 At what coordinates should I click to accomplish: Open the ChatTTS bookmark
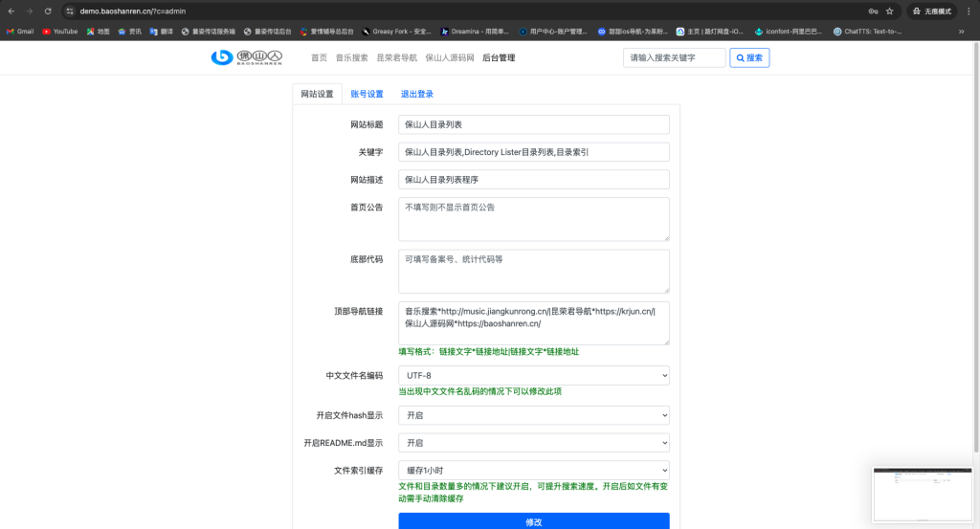867,32
